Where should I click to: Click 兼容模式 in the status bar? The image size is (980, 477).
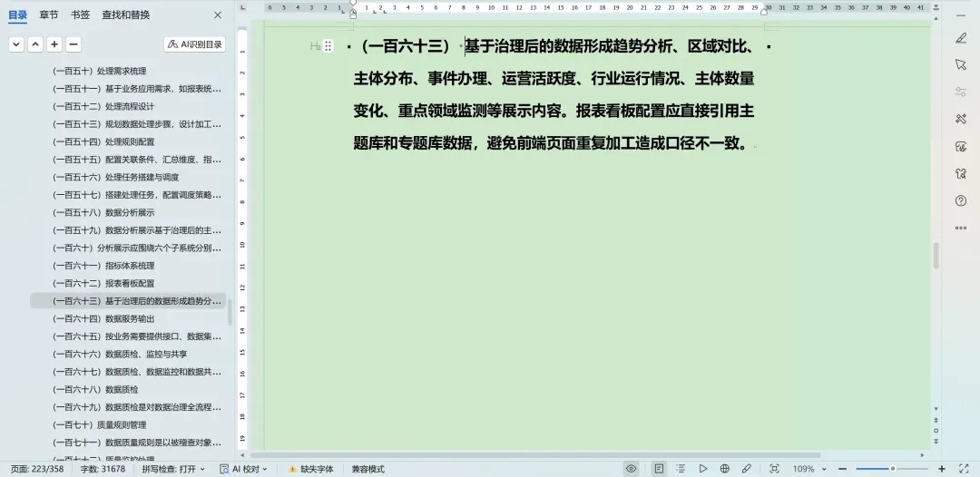click(x=368, y=469)
